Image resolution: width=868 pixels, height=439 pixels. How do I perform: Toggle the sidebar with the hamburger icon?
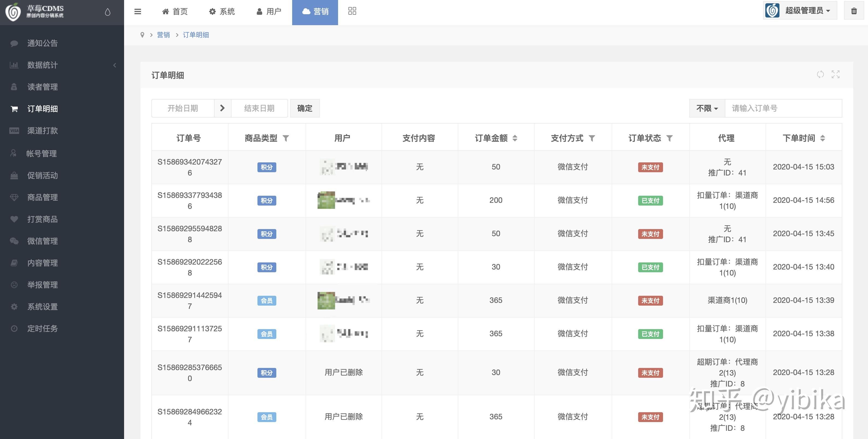[138, 11]
